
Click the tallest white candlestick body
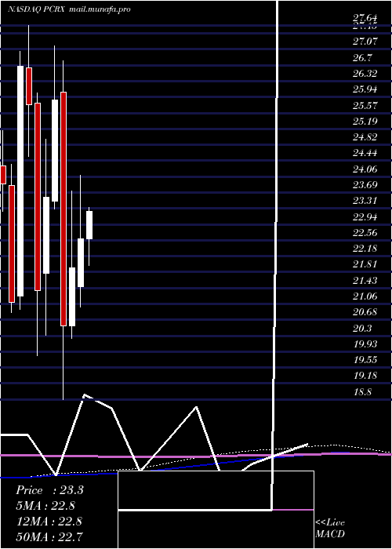(x=20, y=181)
